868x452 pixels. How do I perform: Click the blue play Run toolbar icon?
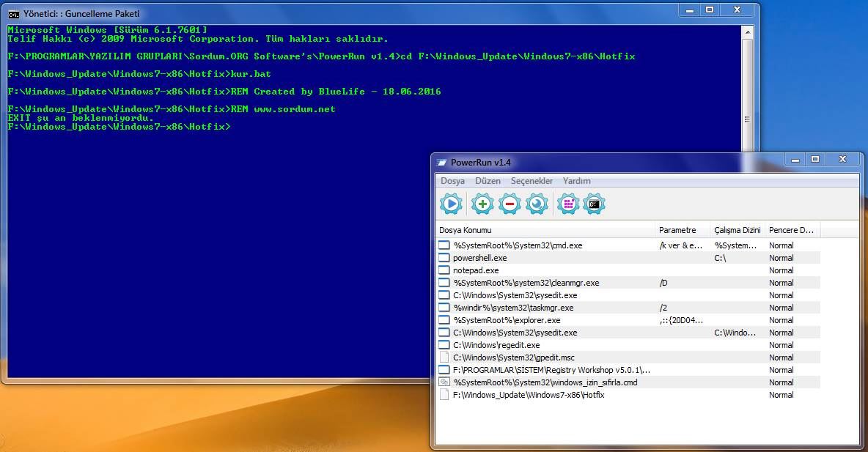coord(451,204)
